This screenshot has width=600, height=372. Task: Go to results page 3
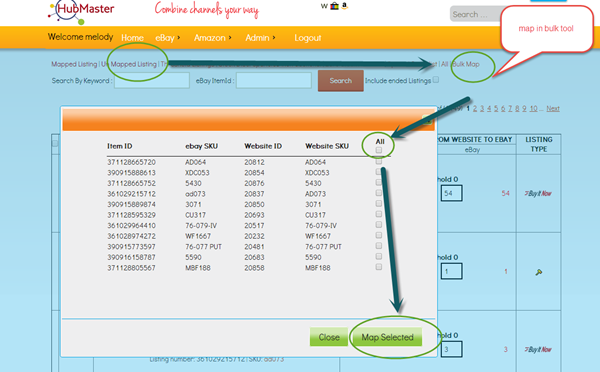click(x=482, y=109)
